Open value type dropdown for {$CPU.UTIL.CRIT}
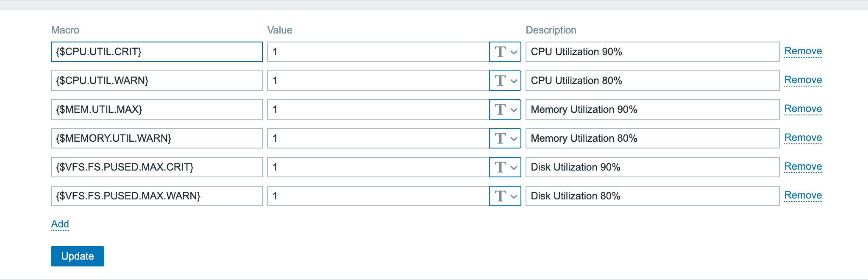Viewport: 868px width, 280px height. [x=505, y=52]
